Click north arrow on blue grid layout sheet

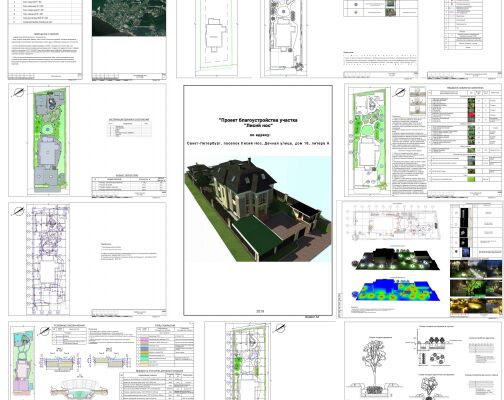[18, 211]
